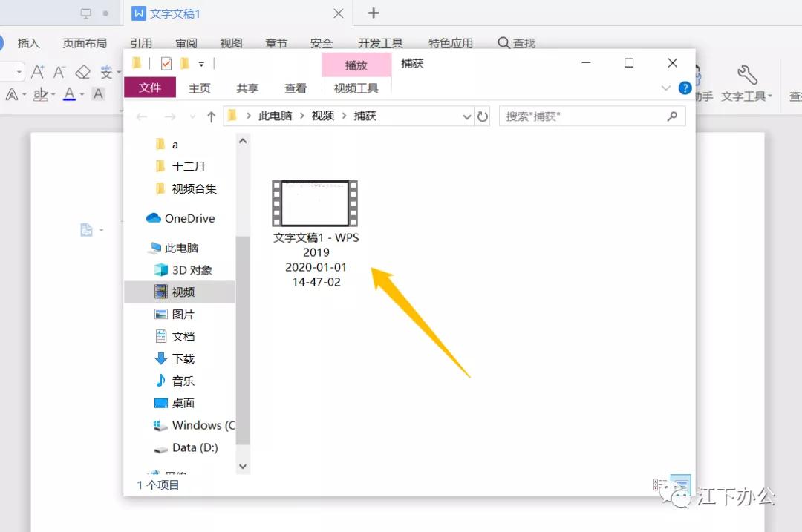Click the clear formatting eraser icon in WPS

click(83, 72)
